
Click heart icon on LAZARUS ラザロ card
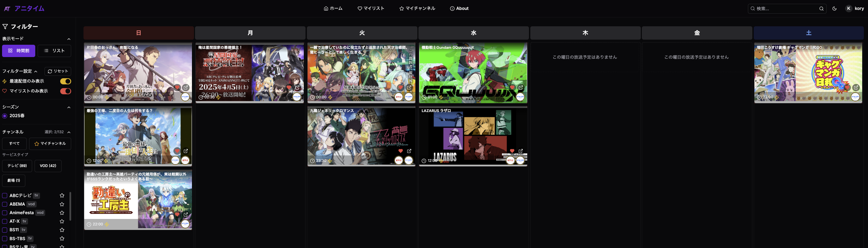point(512,151)
